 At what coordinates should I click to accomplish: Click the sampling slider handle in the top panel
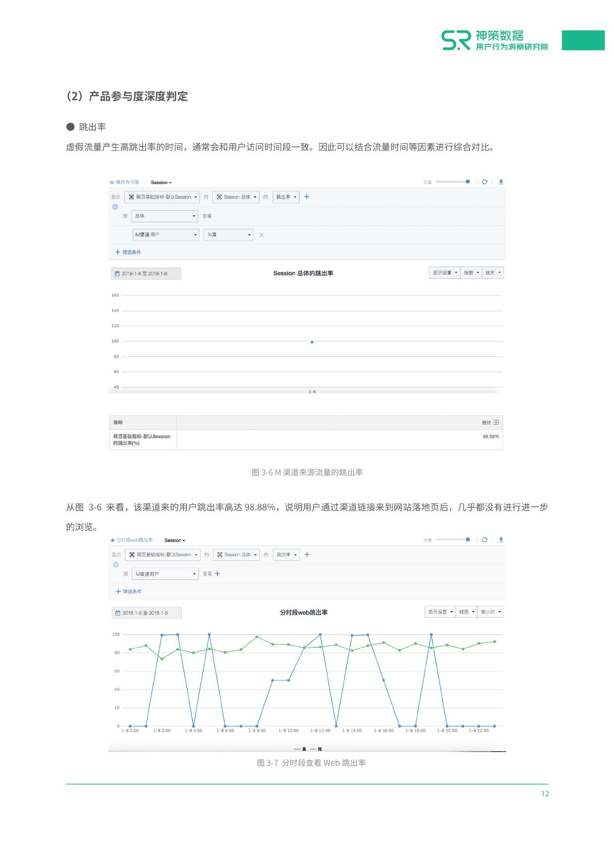click(x=467, y=182)
